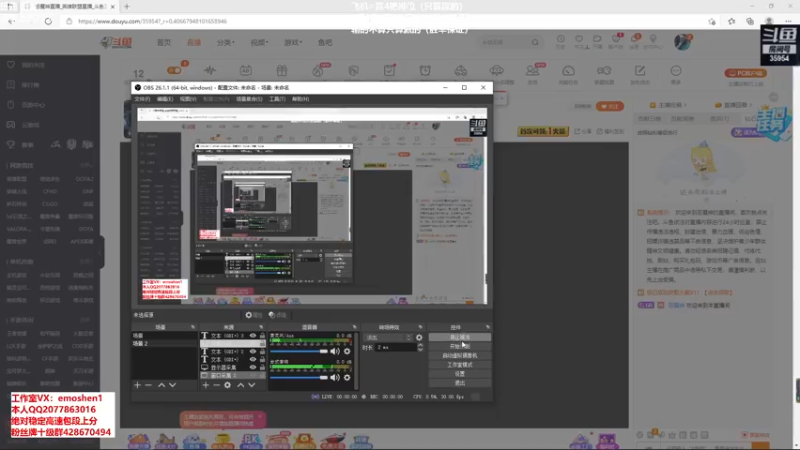The width and height of the screenshot is (800, 450).
Task: Click the alarm clock icon in Douyu streamer toolbar
Action: (425, 71)
